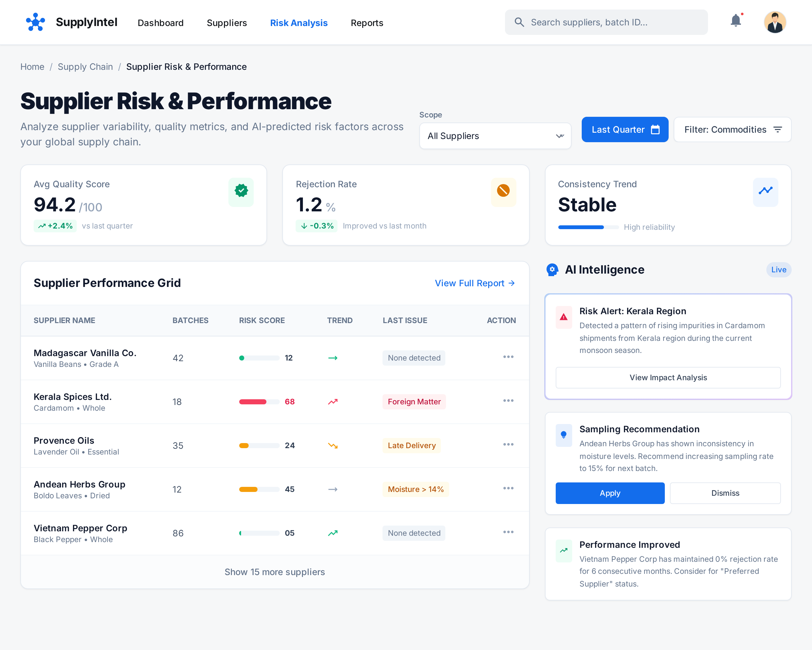812x650 pixels.
Task: Click the Kerala Spices risk score bar
Action: click(259, 402)
